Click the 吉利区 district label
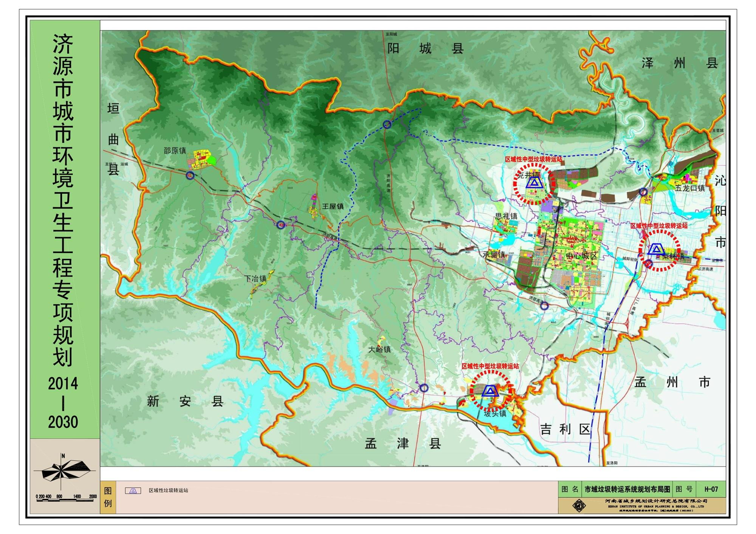This screenshot has height=534, width=756. pyautogui.click(x=565, y=429)
